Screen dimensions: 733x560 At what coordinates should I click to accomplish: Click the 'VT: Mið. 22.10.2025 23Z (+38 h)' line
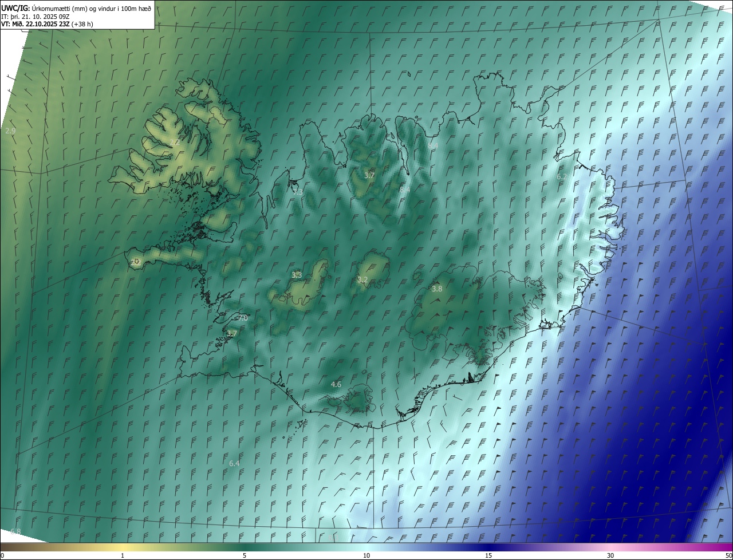click(47, 24)
